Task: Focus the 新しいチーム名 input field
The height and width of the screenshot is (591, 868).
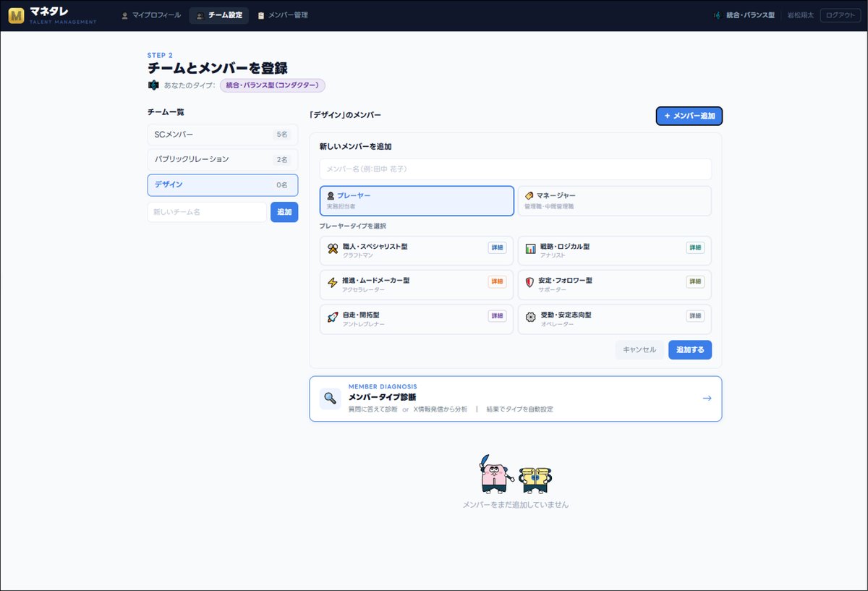Action: pos(207,212)
